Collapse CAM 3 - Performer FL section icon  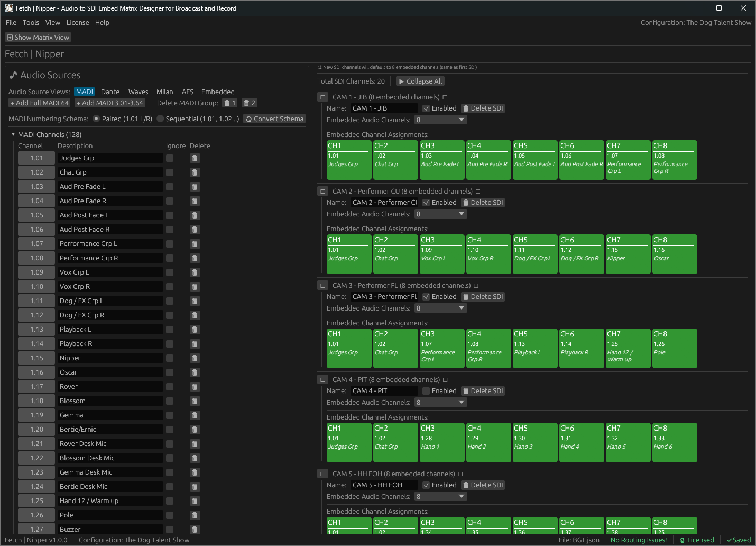(x=322, y=286)
